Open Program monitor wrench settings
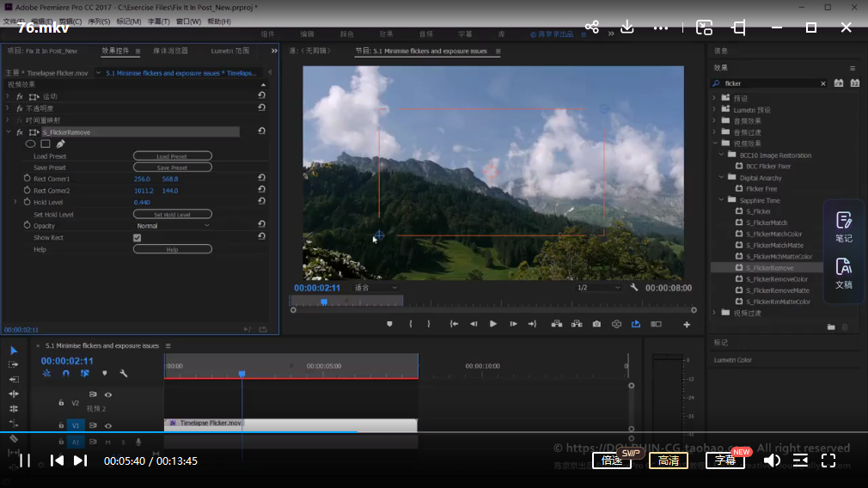The image size is (868, 488). coord(634,288)
